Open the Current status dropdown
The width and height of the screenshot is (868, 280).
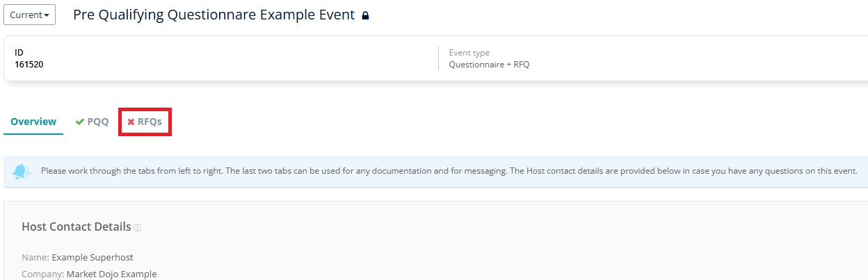tap(29, 15)
